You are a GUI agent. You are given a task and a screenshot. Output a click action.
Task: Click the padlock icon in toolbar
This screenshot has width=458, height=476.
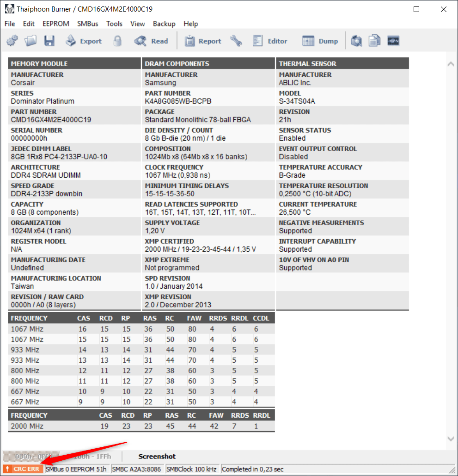[x=117, y=41]
